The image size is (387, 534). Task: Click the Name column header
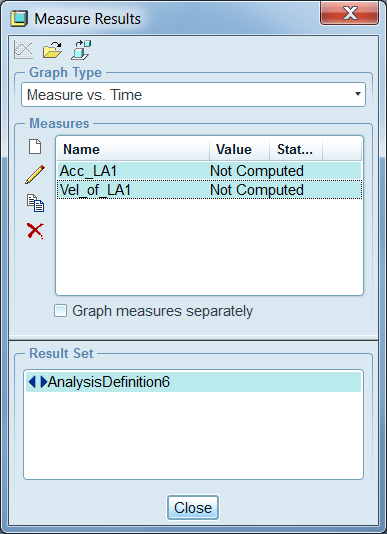[x=133, y=149]
